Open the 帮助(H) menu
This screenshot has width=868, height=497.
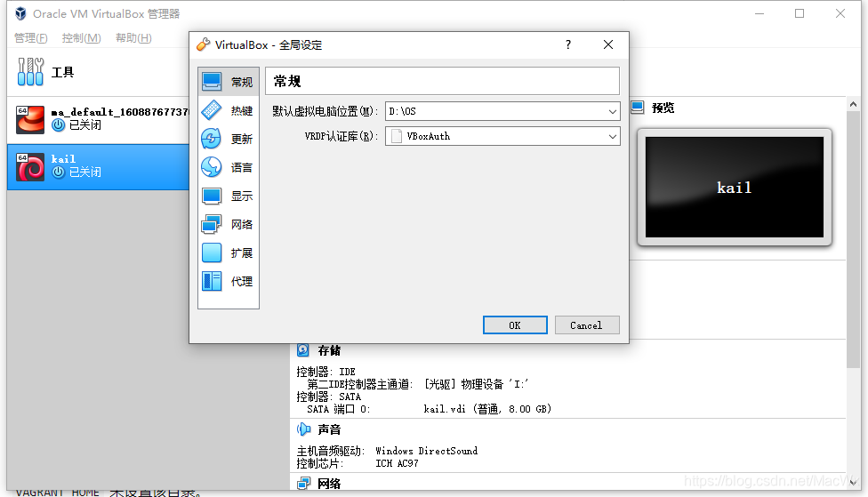click(x=133, y=37)
